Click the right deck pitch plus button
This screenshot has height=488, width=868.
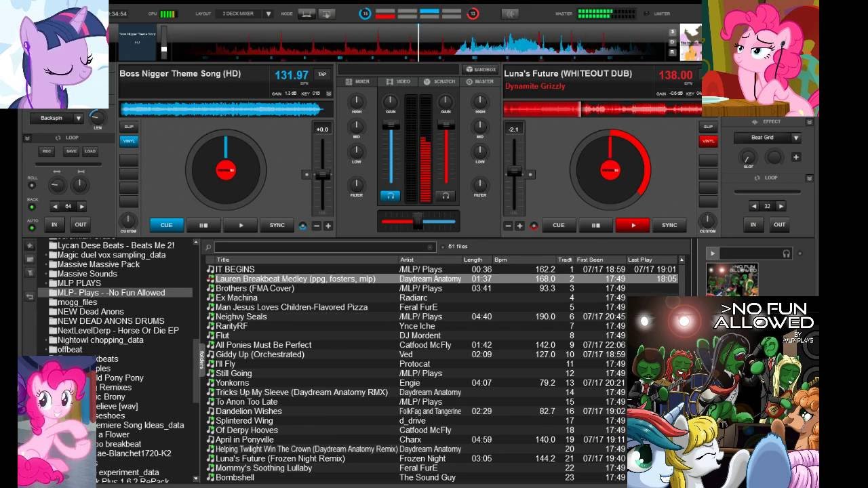point(520,226)
